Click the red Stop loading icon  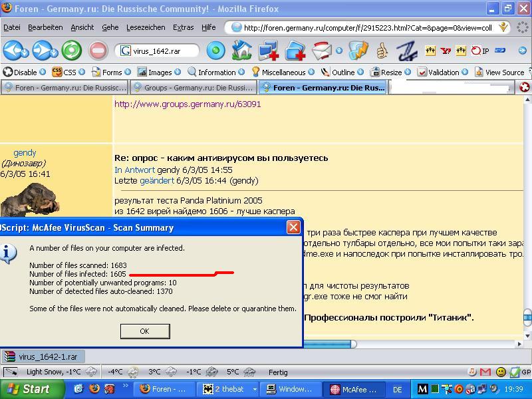[x=98, y=51]
